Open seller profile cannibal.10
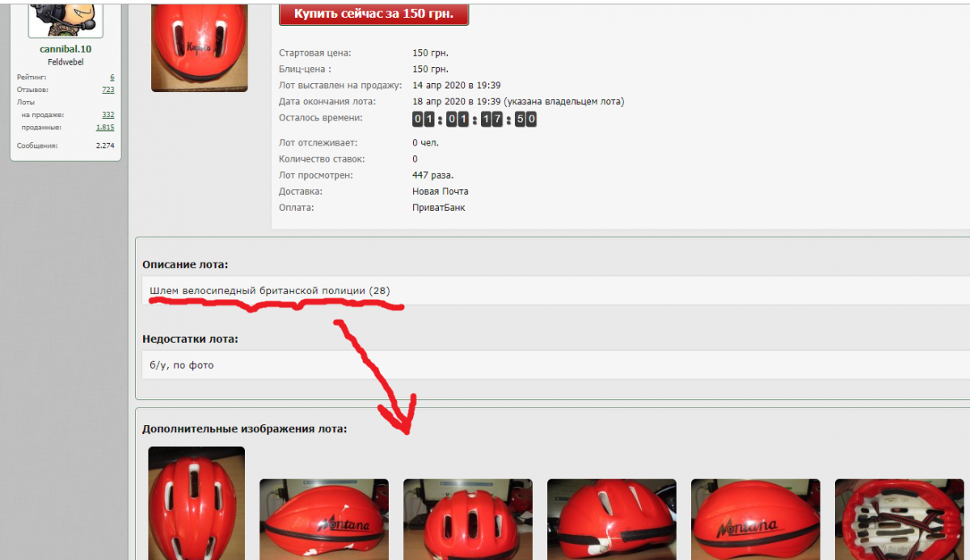Image resolution: width=970 pixels, height=560 pixels. click(65, 49)
